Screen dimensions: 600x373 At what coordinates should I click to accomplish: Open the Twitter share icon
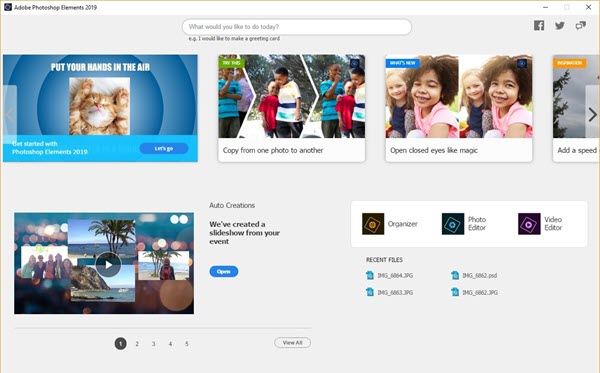point(560,26)
